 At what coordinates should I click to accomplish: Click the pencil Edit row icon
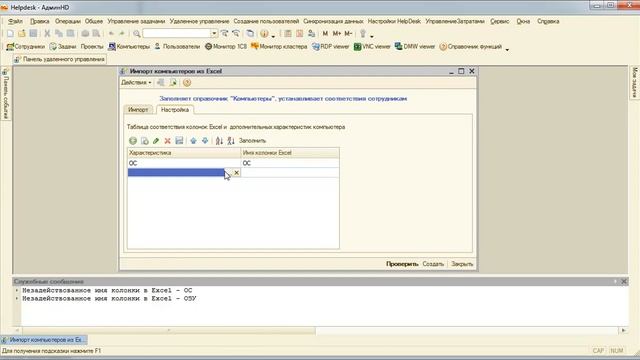click(x=156, y=141)
